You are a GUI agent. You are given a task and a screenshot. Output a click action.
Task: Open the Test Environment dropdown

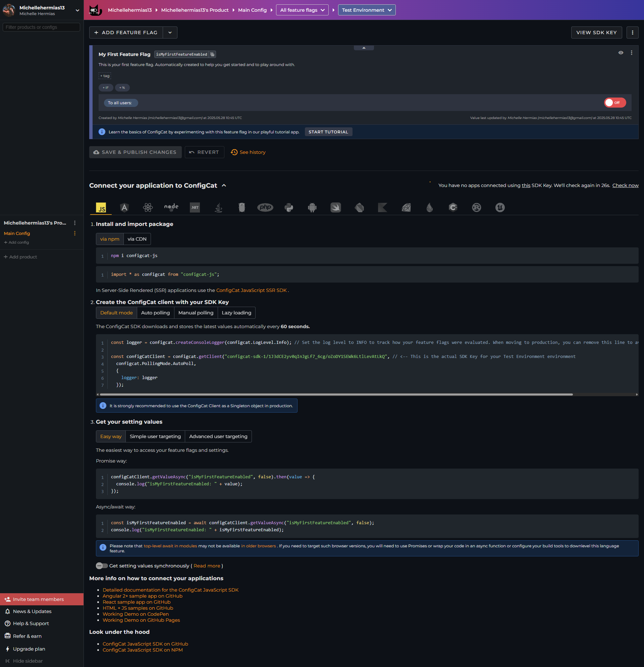tap(367, 10)
